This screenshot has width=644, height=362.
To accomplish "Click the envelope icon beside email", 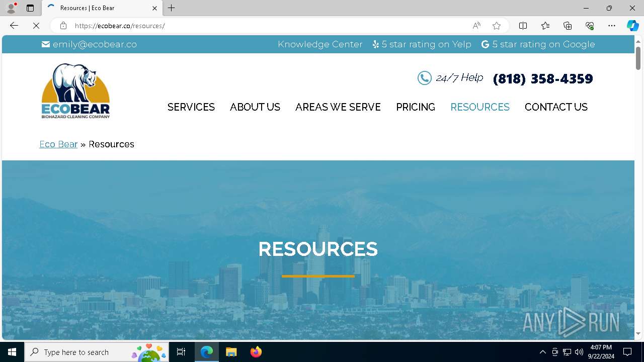I will point(46,44).
